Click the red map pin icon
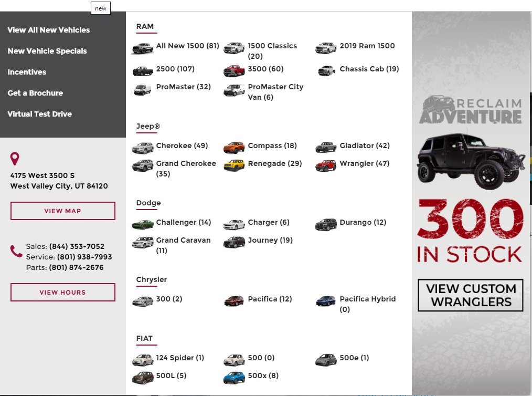 pos(15,159)
